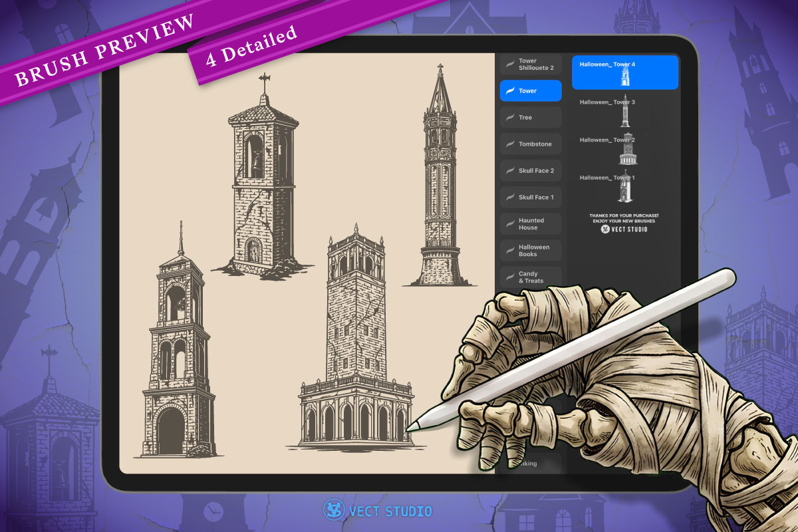Pick the Halloween_ Tower 3 brush
The width and height of the screenshot is (798, 532).
(x=625, y=111)
